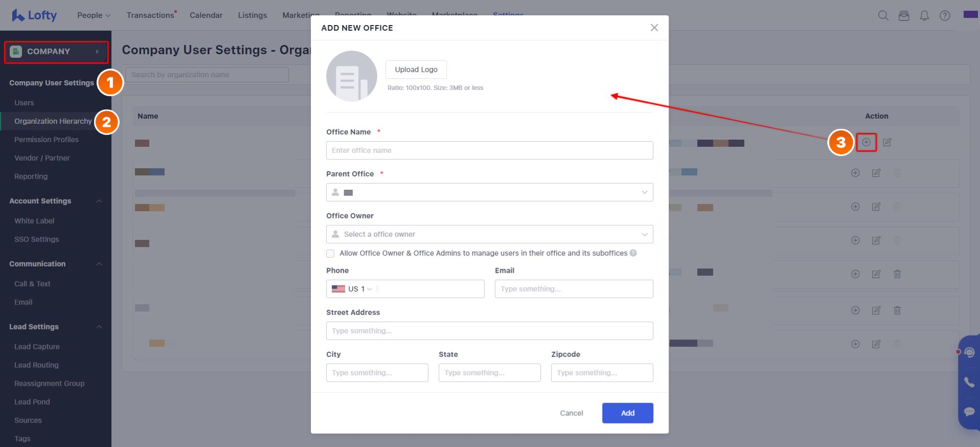Click the edit icon in first row
This screenshot has height=447, width=980.
(x=887, y=142)
